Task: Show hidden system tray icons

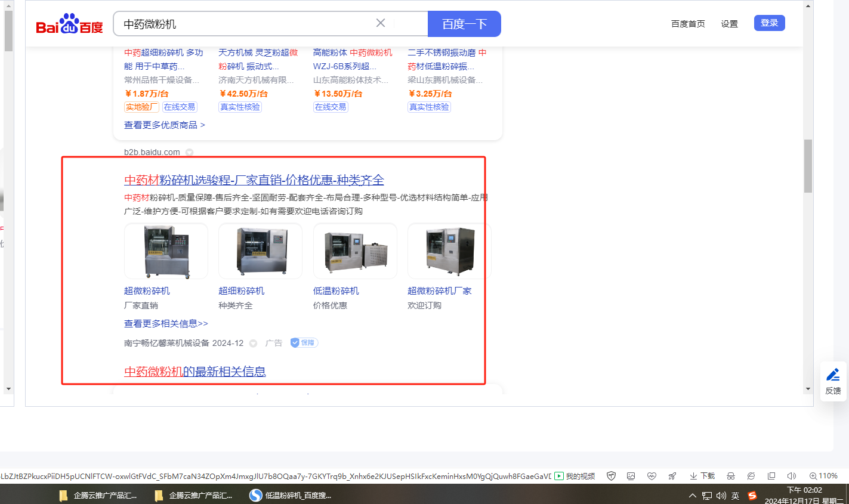Action: [x=692, y=496]
